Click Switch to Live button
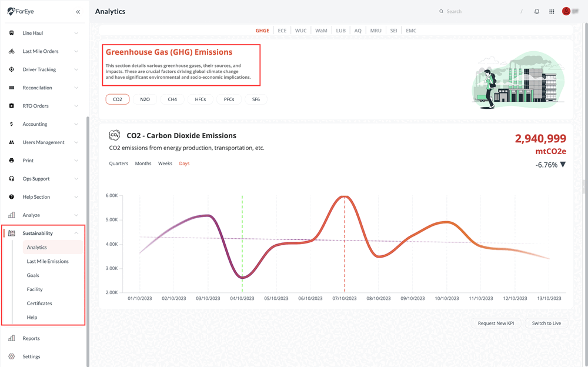The image size is (588, 367). (x=546, y=323)
